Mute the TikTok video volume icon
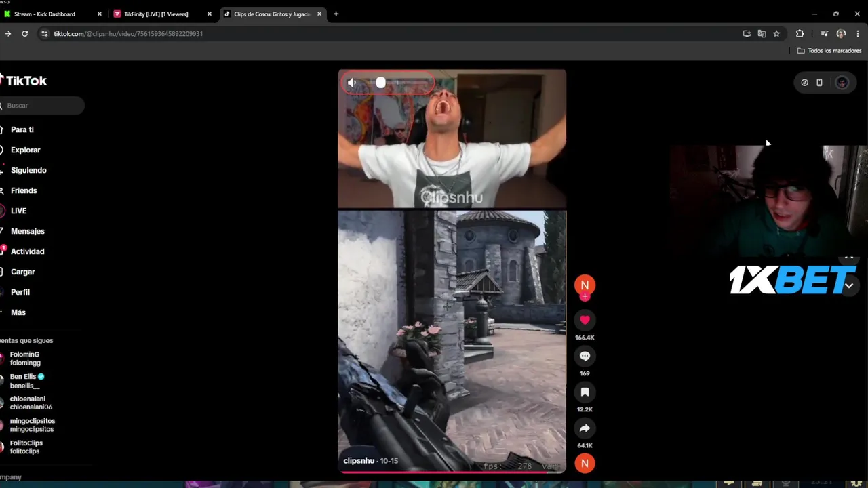Screen dimensions: 868x488 pyautogui.click(x=351, y=83)
